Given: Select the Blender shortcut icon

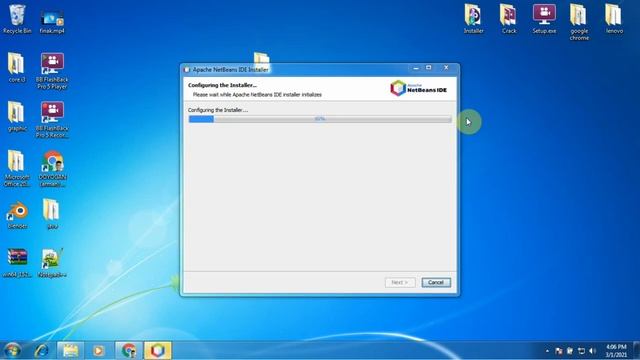Looking at the screenshot, I should click(17, 214).
